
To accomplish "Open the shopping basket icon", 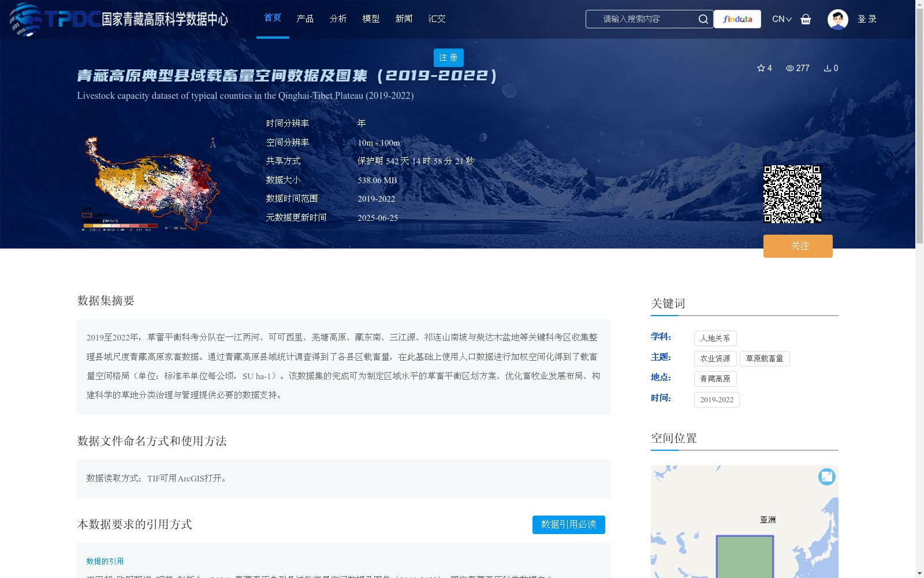I will (806, 19).
